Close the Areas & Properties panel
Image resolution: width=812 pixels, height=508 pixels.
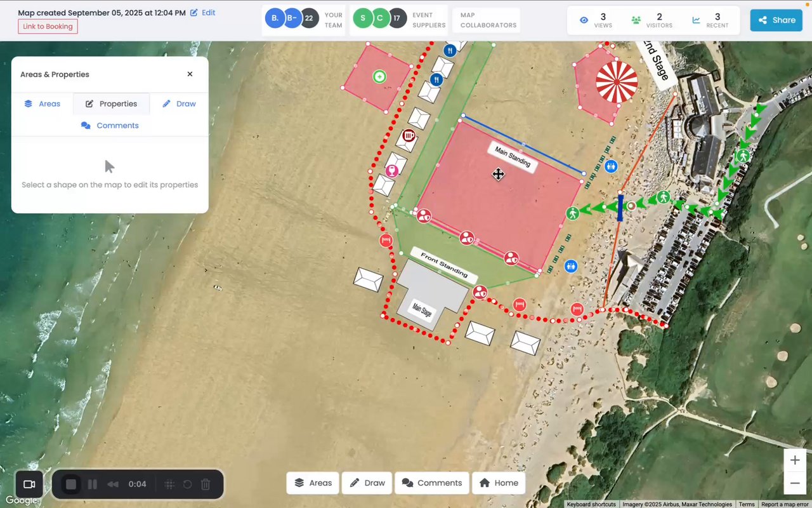(190, 74)
